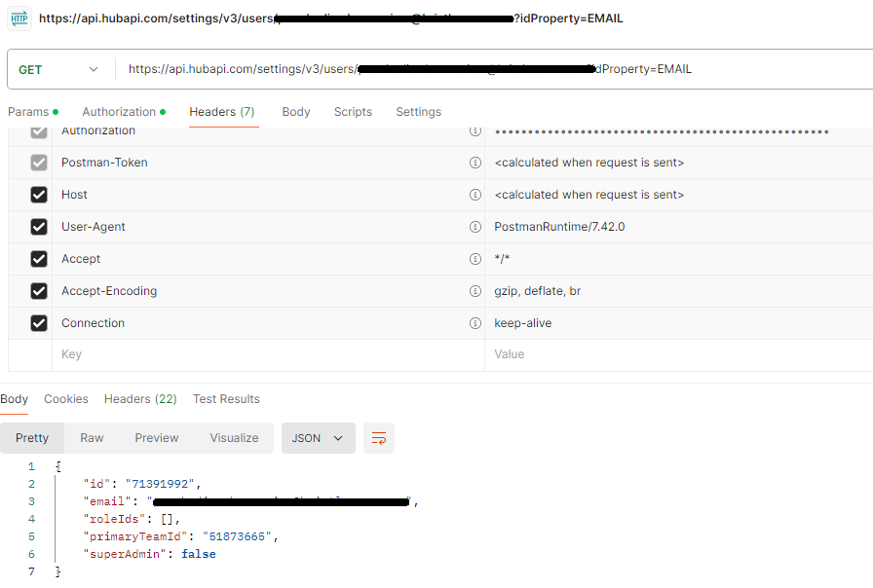This screenshot has height=588, width=873.
Task: Show the response in Preview mode
Action: pyautogui.click(x=156, y=438)
